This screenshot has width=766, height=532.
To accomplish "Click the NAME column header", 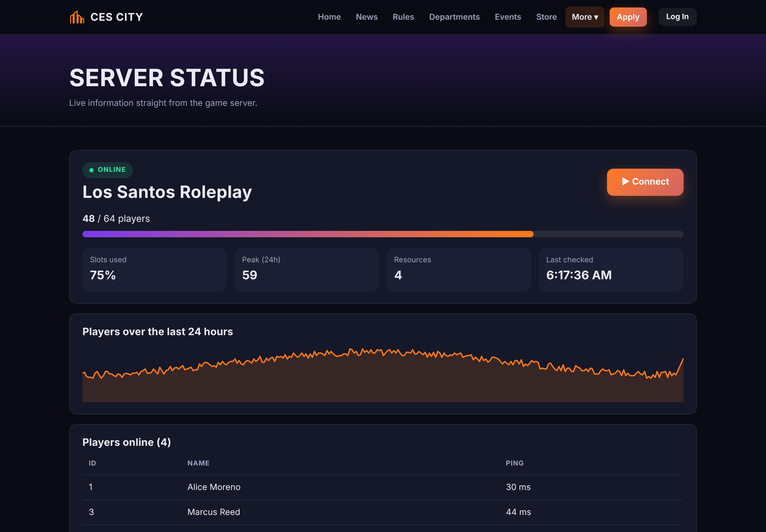I will click(x=198, y=463).
